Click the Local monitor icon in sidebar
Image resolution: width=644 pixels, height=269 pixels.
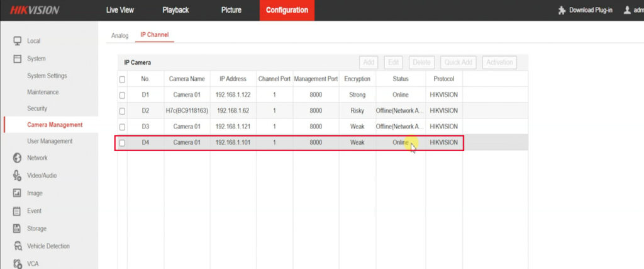pos(18,41)
